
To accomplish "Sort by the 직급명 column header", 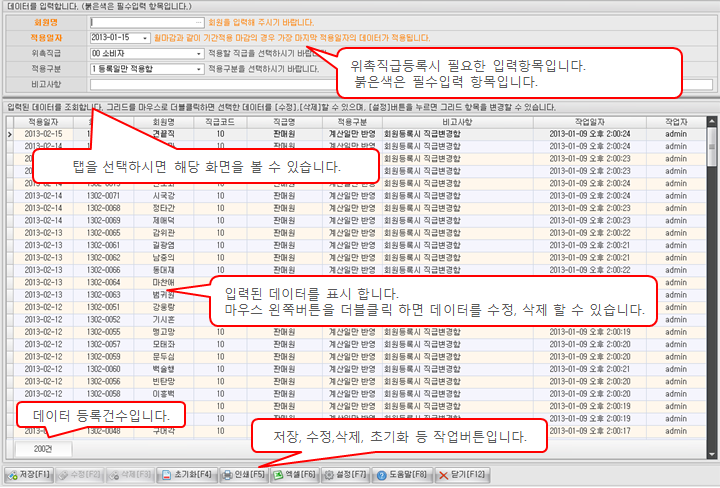I will tap(284, 122).
